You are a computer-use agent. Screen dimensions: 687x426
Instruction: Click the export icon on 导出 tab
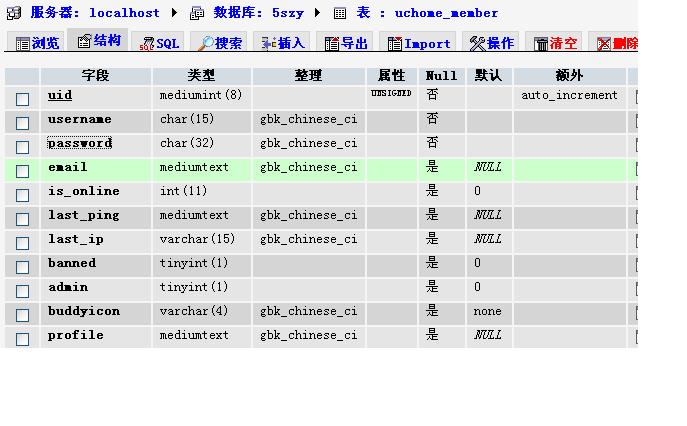pos(332,44)
